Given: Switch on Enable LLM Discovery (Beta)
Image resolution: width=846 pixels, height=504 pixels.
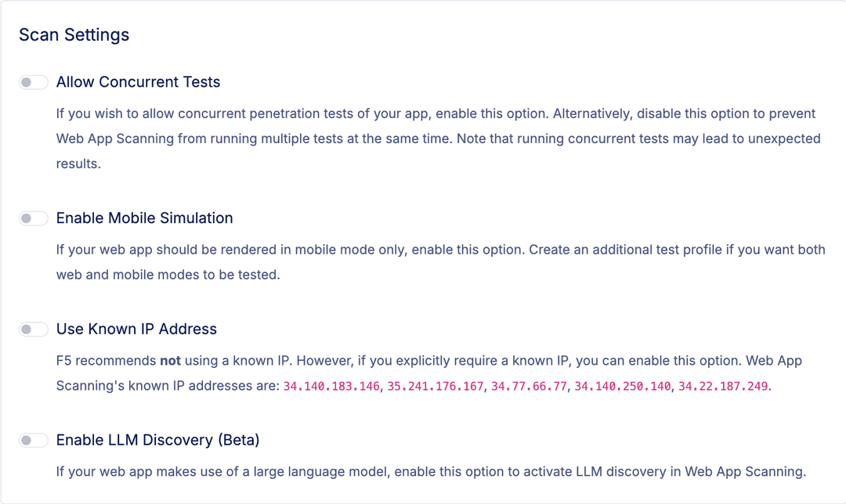Looking at the screenshot, I should coord(34,441).
